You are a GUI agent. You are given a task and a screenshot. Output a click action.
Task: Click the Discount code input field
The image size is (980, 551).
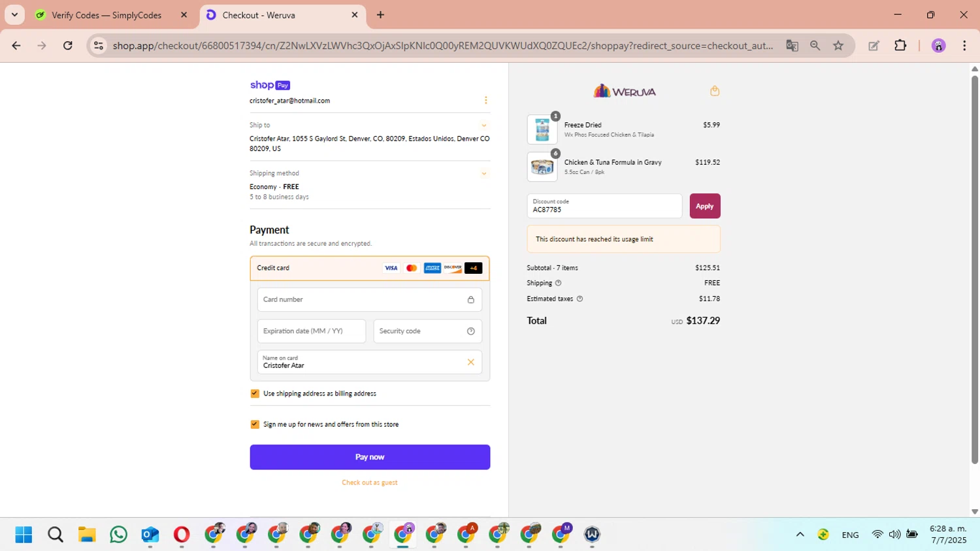[x=604, y=206]
